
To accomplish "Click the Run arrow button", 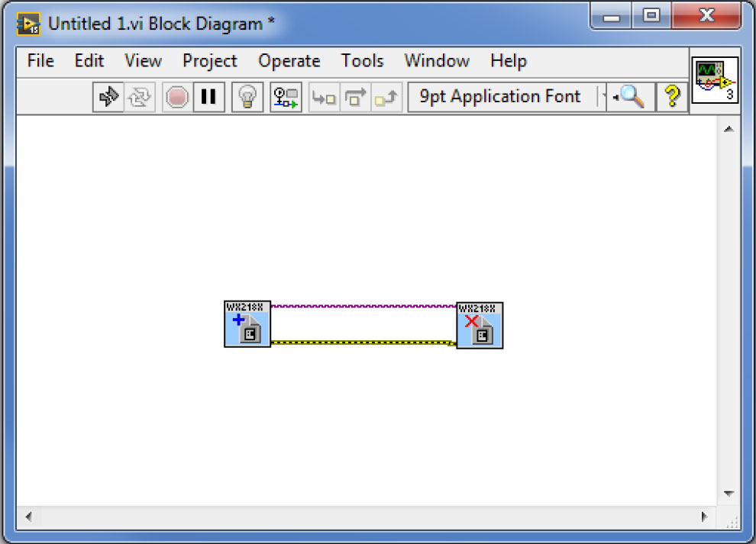I will click(x=108, y=98).
